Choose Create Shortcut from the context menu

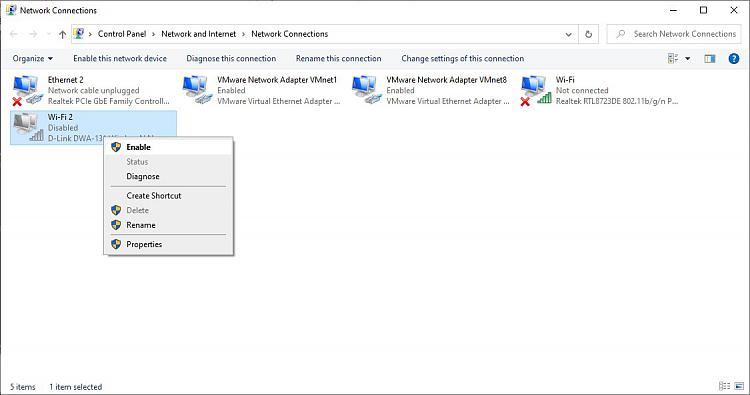(x=168, y=196)
